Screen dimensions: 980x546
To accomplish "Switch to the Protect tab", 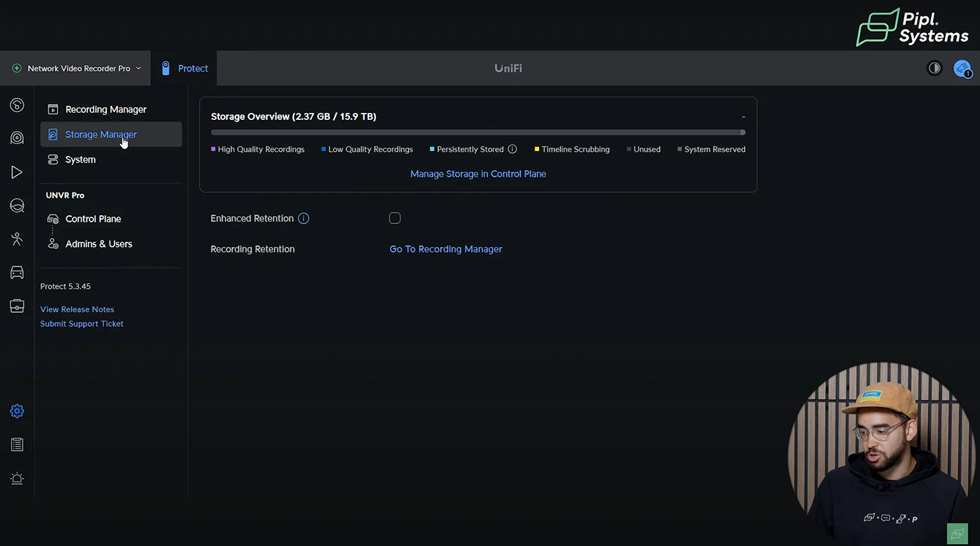I will 184,68.
